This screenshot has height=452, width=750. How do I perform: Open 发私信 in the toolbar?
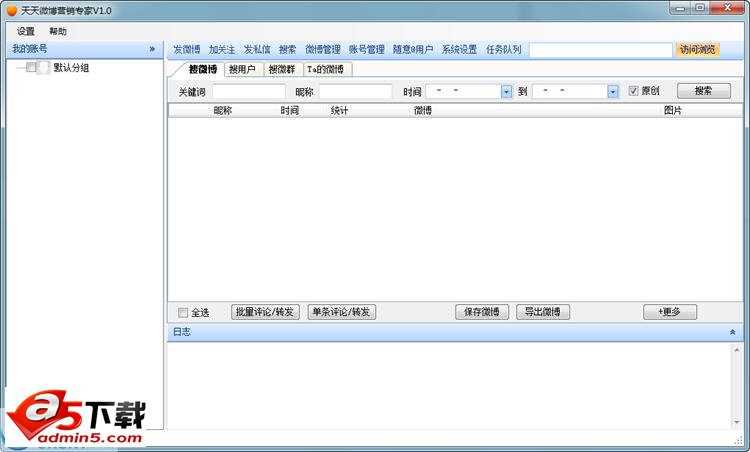pyautogui.click(x=257, y=49)
